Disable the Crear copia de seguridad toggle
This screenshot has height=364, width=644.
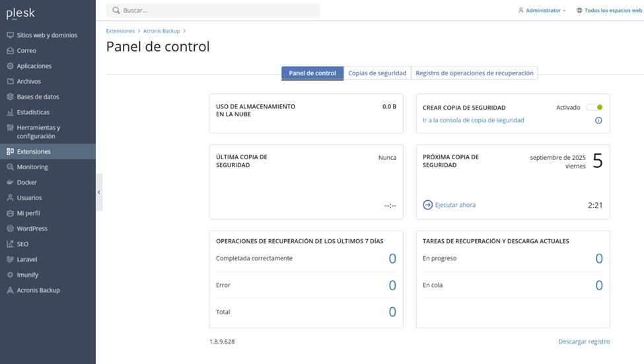(594, 107)
